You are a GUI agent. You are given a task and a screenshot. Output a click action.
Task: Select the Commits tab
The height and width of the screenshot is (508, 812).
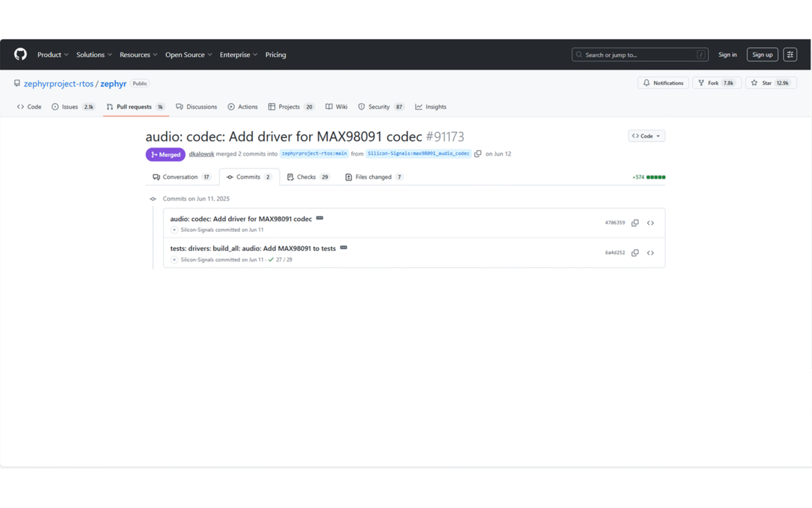point(249,177)
